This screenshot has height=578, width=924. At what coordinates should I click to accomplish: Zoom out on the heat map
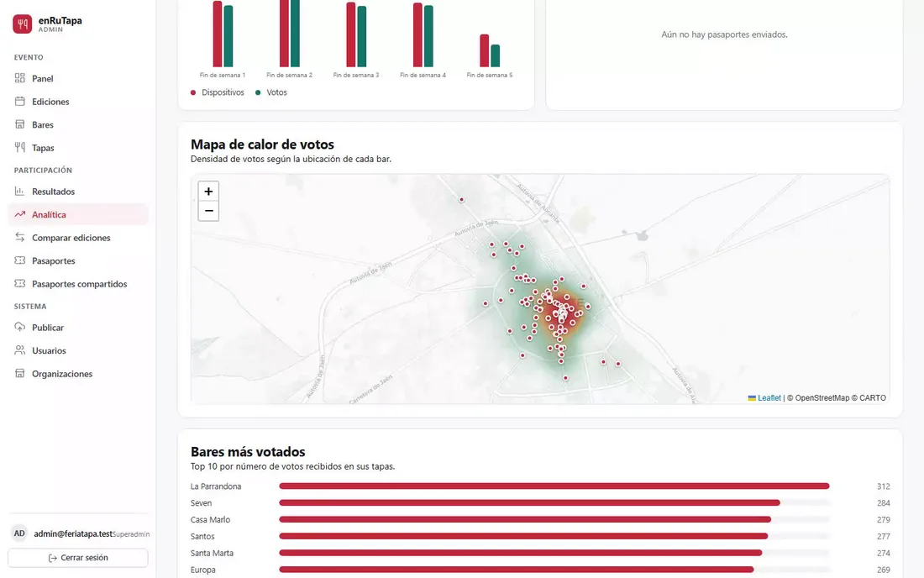(x=208, y=211)
